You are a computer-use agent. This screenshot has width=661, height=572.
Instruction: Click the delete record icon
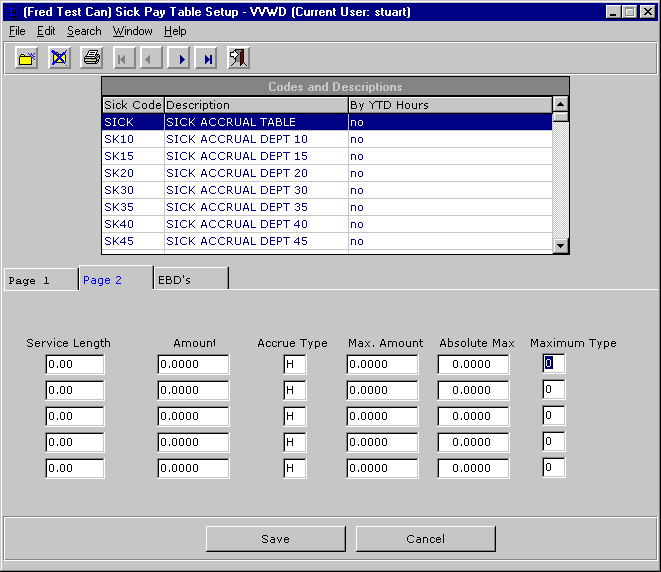pyautogui.click(x=59, y=58)
